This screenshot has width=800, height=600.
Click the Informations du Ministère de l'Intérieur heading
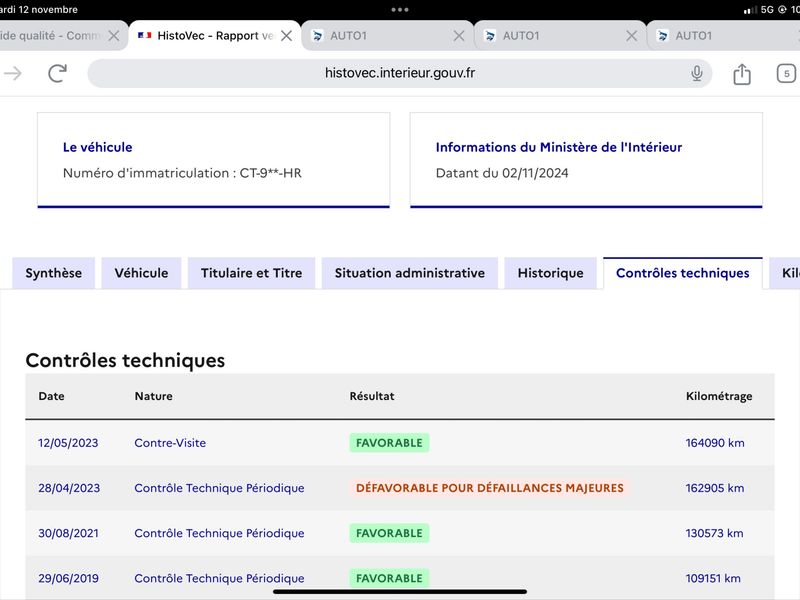(x=559, y=147)
